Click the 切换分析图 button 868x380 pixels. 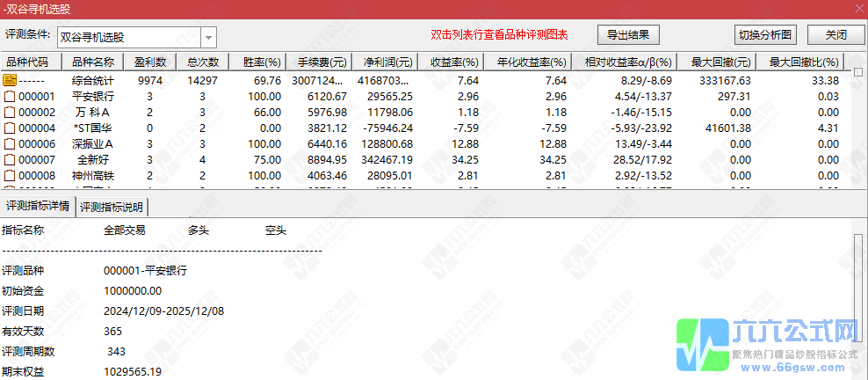(x=765, y=34)
